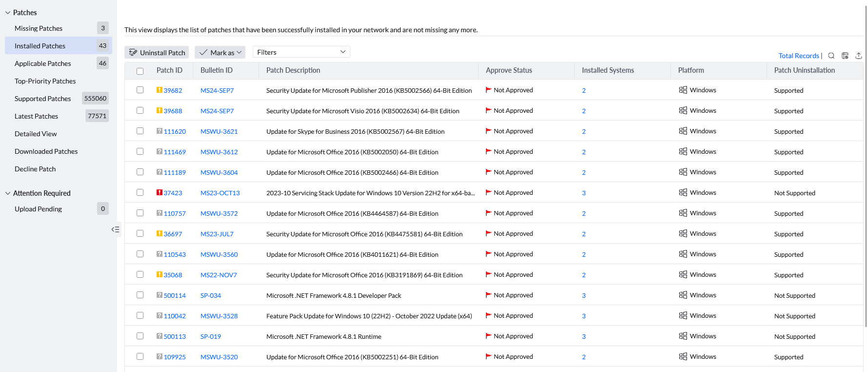
Task: Click the Not Approved flag icon for patch 39688
Action: coord(488,110)
